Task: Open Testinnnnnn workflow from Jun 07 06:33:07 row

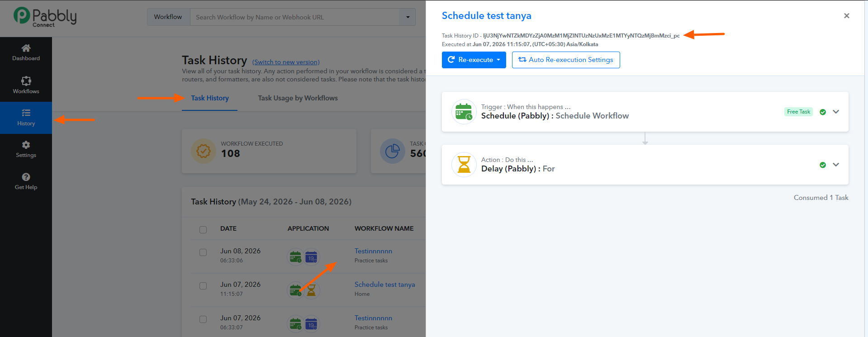Action: tap(373, 318)
